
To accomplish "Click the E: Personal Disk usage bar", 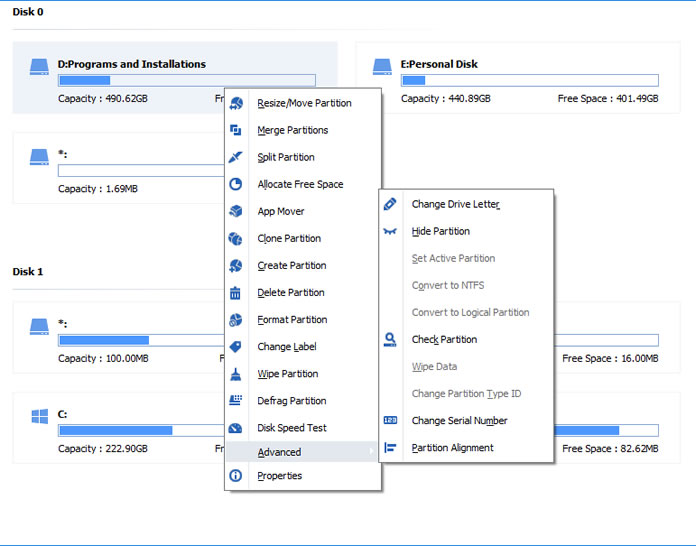I will (530, 80).
